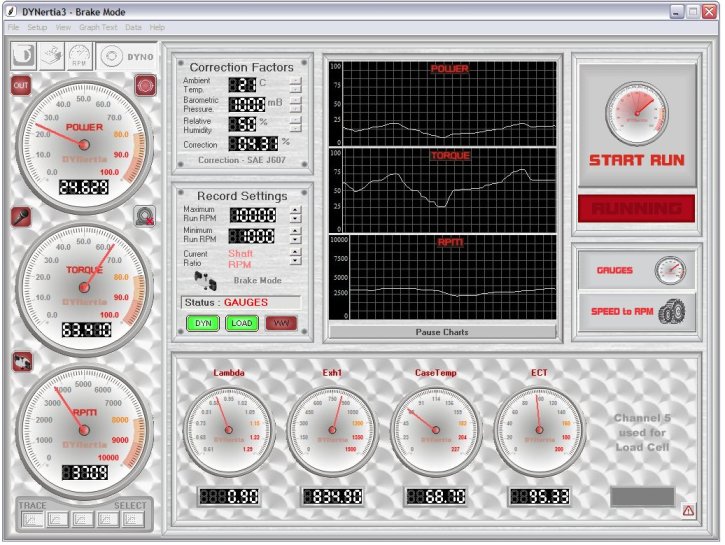Select the fifth trace chart icon
The width and height of the screenshot is (725, 545).
pos(132,520)
